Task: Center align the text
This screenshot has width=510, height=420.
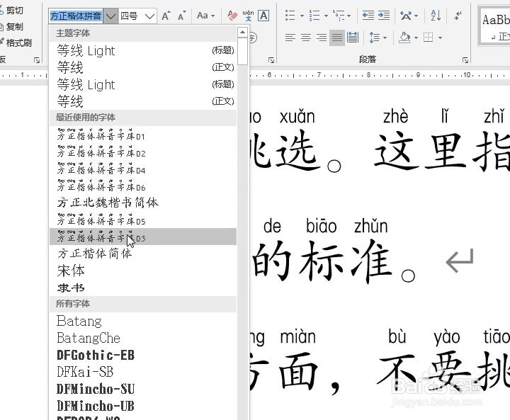Action: [x=306, y=38]
